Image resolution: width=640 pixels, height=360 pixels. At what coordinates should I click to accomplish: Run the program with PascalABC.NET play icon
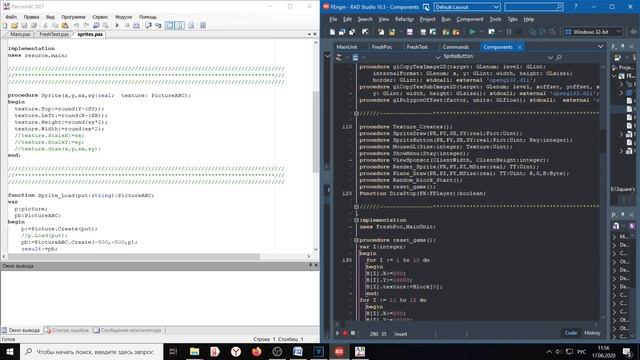point(117,25)
